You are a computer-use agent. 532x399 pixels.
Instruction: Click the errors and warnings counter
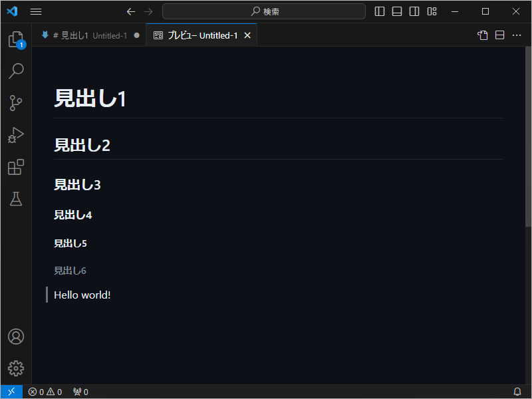(x=45, y=392)
